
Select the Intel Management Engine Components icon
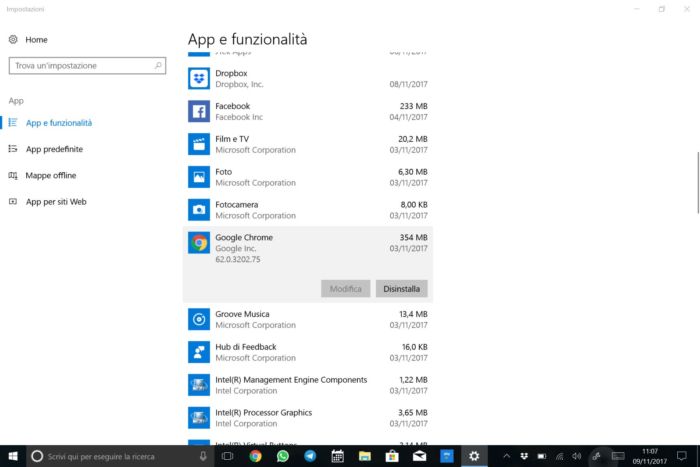pyautogui.click(x=199, y=385)
